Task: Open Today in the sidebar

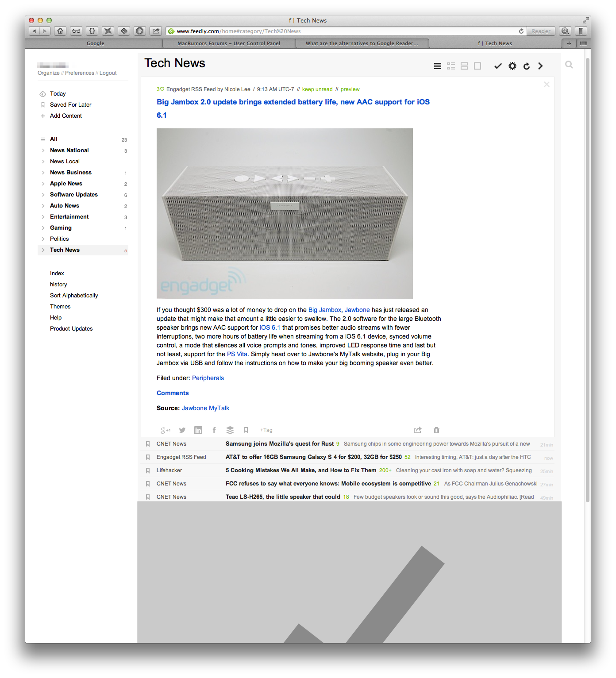Action: (58, 94)
